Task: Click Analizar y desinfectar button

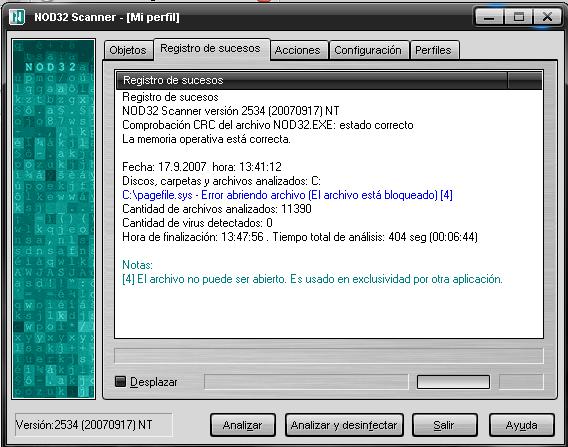Action: click(x=344, y=425)
